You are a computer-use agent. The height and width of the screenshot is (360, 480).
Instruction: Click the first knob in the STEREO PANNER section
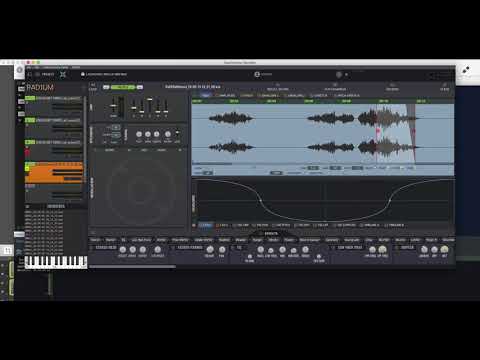click(210, 249)
